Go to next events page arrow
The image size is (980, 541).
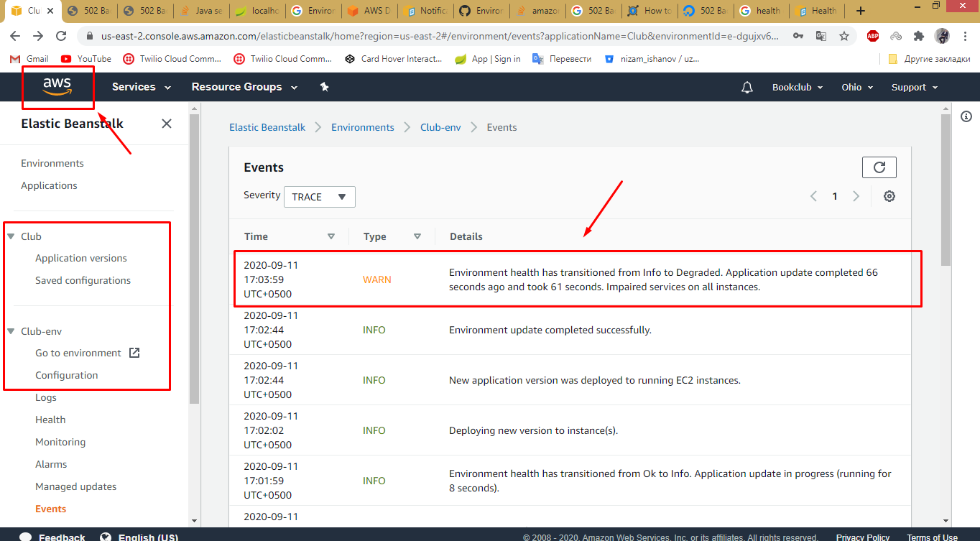pyautogui.click(x=856, y=196)
